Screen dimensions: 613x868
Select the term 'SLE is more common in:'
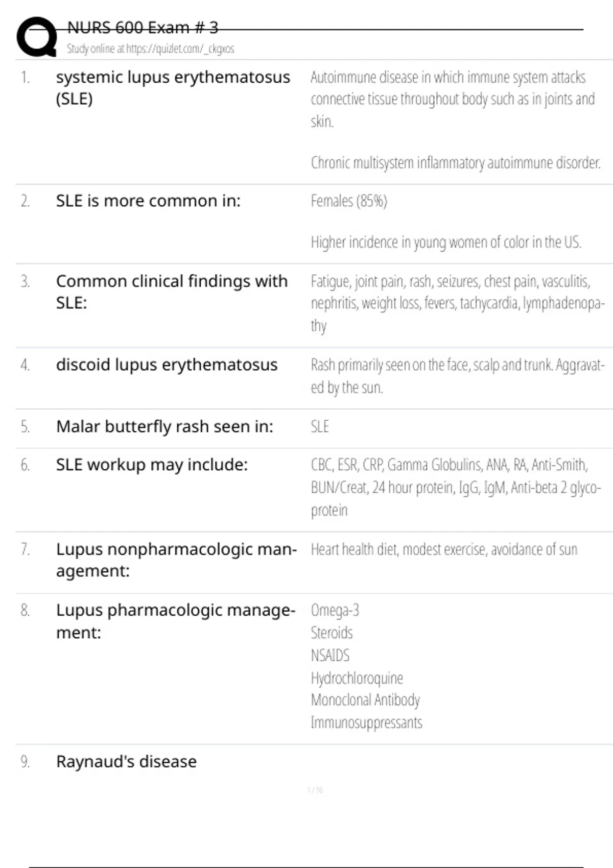[148, 201]
